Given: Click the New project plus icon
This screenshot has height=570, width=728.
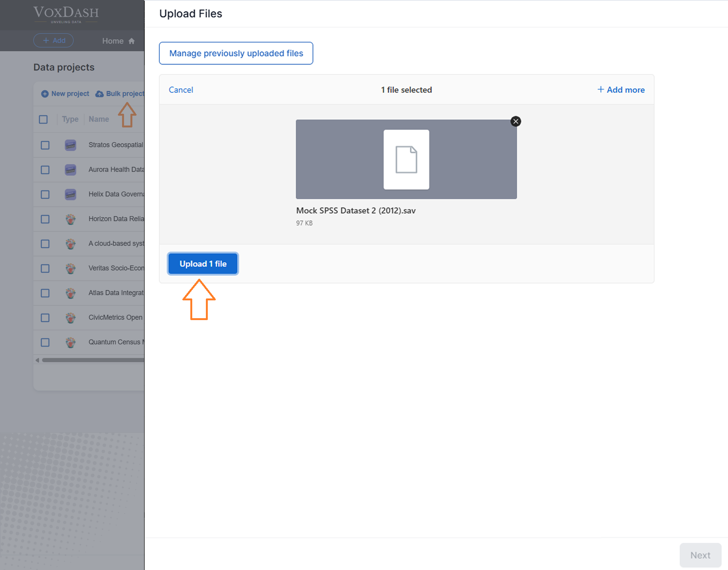Looking at the screenshot, I should coord(45,94).
